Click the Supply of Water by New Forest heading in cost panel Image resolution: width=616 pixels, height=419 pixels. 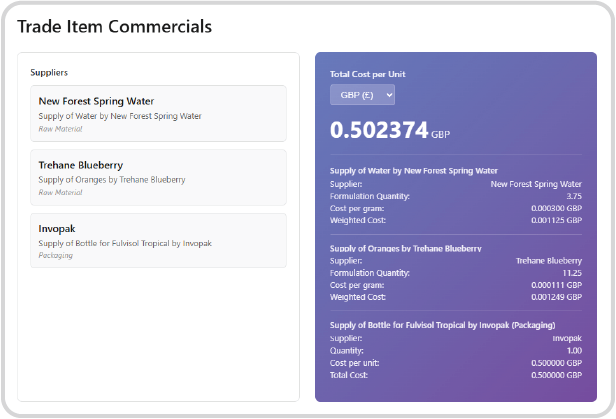pyautogui.click(x=414, y=171)
